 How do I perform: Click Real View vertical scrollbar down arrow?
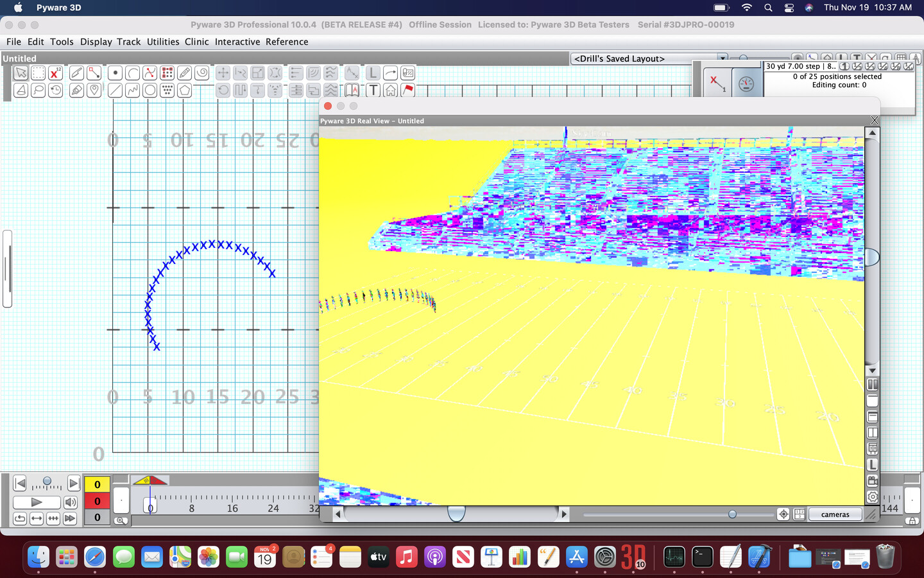872,371
